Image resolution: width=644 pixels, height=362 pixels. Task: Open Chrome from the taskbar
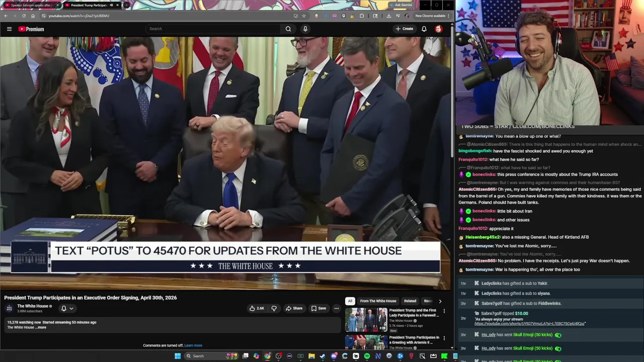coord(267,356)
